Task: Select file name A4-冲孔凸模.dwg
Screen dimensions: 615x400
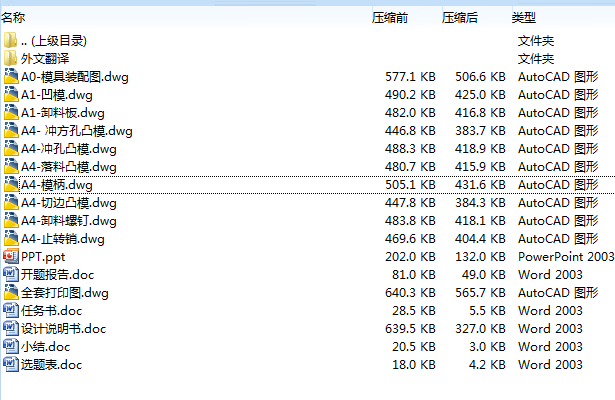Action: tap(69, 149)
